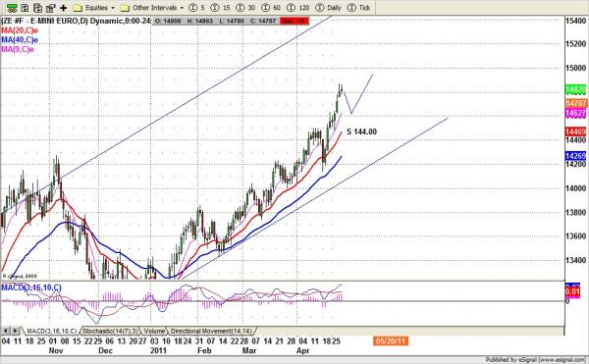
Task: Expand the Other Intervals dropdown arrow
Action: pos(182,8)
